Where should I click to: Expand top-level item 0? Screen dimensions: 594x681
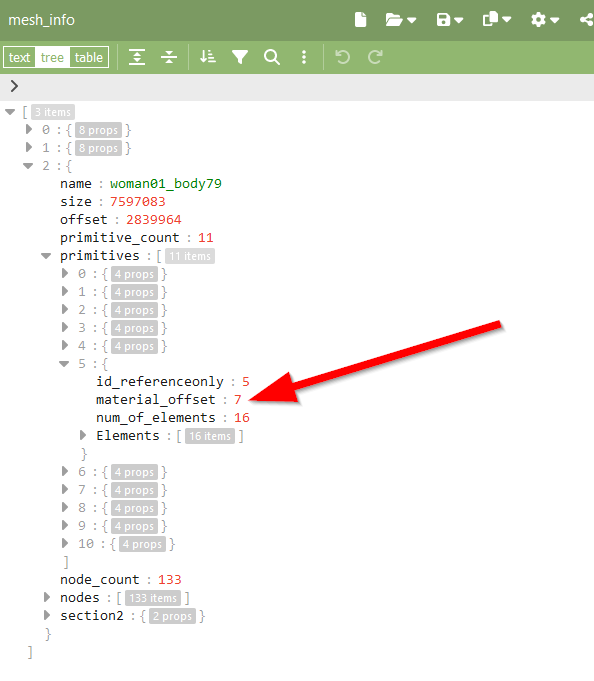(x=29, y=129)
